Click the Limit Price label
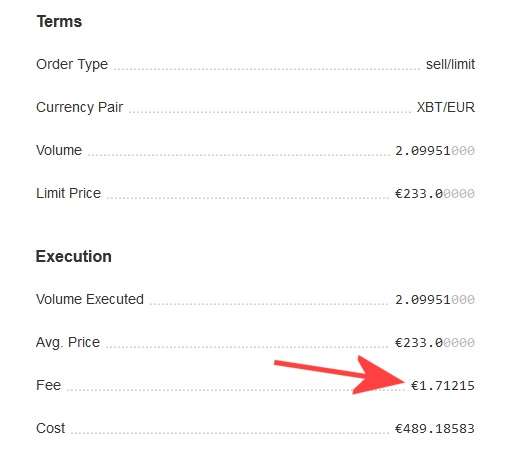This screenshot has width=505, height=457. [68, 193]
